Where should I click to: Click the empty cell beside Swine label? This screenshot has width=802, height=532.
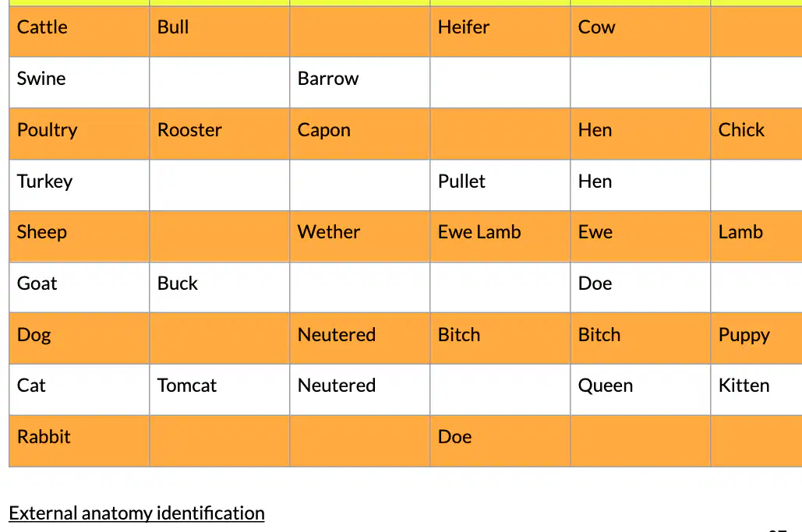220,83
